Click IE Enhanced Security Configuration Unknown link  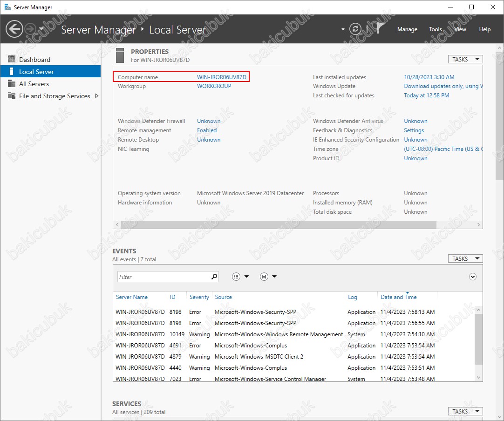pos(415,139)
